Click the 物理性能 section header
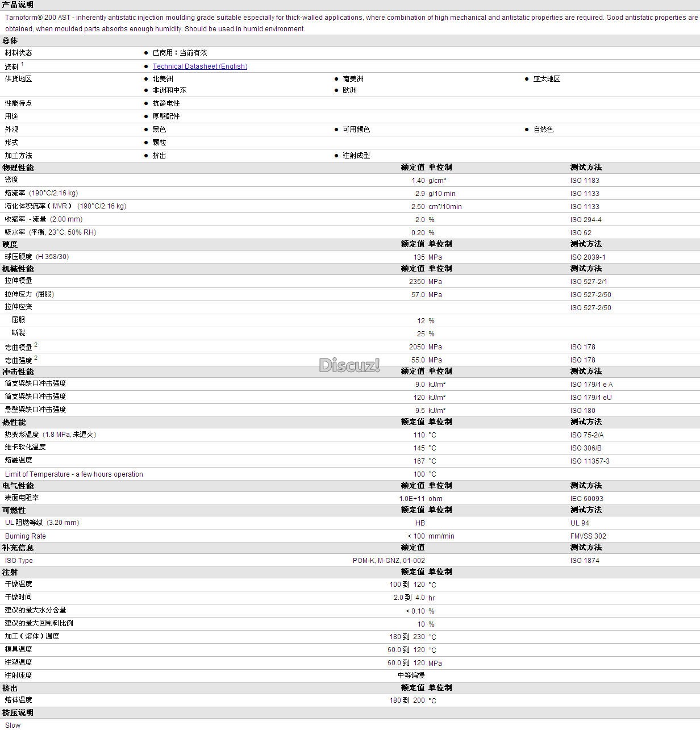The image size is (700, 730). (18, 168)
